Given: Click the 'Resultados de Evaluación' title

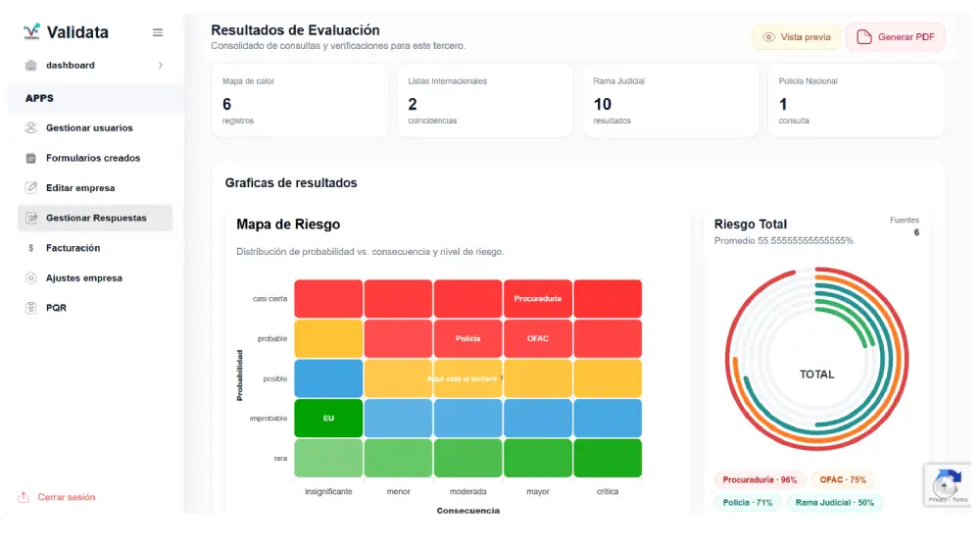Looking at the screenshot, I should pyautogui.click(x=295, y=30).
